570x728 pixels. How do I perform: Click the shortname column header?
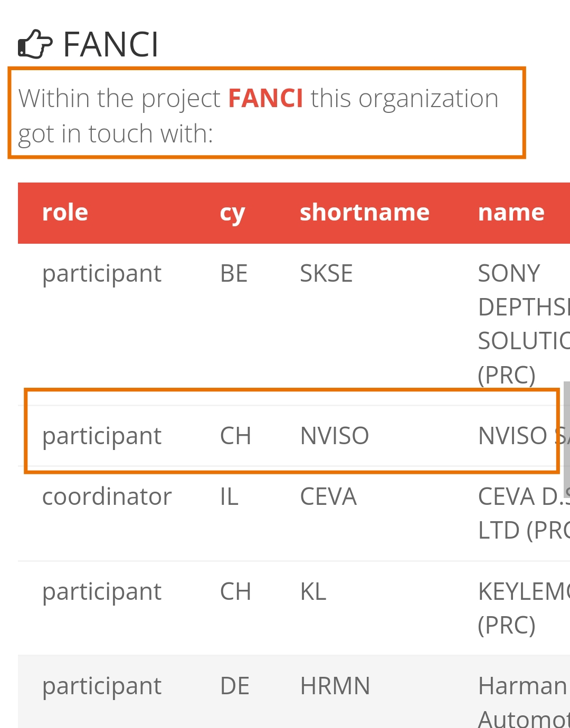point(365,213)
